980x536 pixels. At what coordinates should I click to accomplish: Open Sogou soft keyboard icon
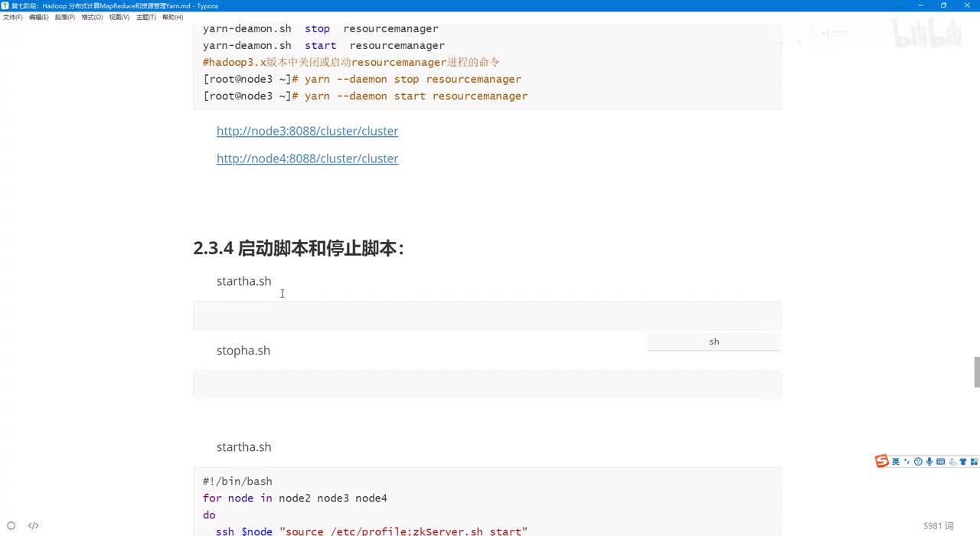pos(940,462)
